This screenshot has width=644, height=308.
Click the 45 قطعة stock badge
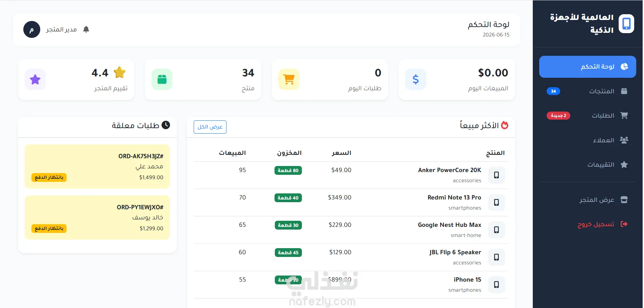288,253
